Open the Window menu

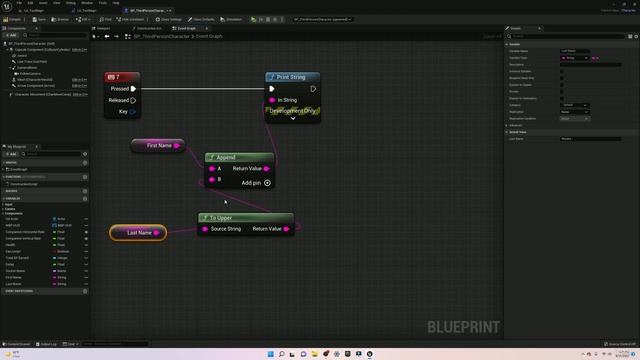(87, 3)
